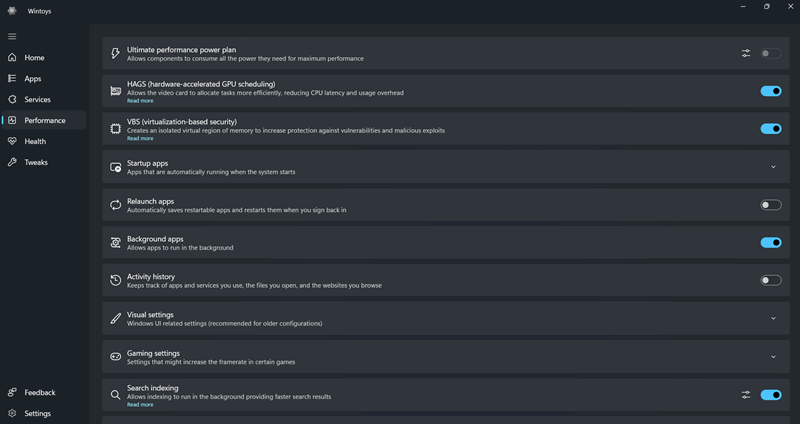Image resolution: width=800 pixels, height=424 pixels.
Task: Click the Visual settings brush icon
Action: click(x=116, y=319)
